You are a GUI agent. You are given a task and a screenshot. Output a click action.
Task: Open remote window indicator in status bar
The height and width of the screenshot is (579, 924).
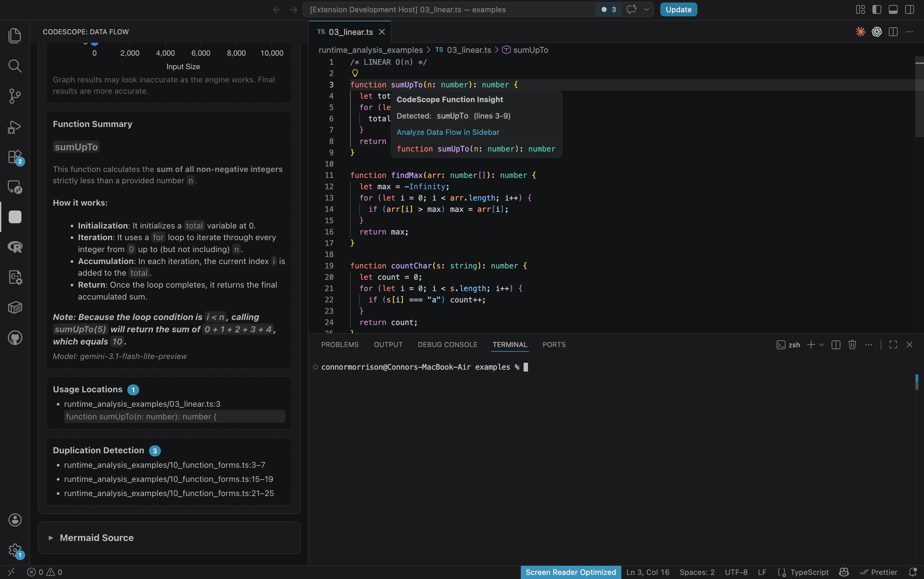pos(11,572)
